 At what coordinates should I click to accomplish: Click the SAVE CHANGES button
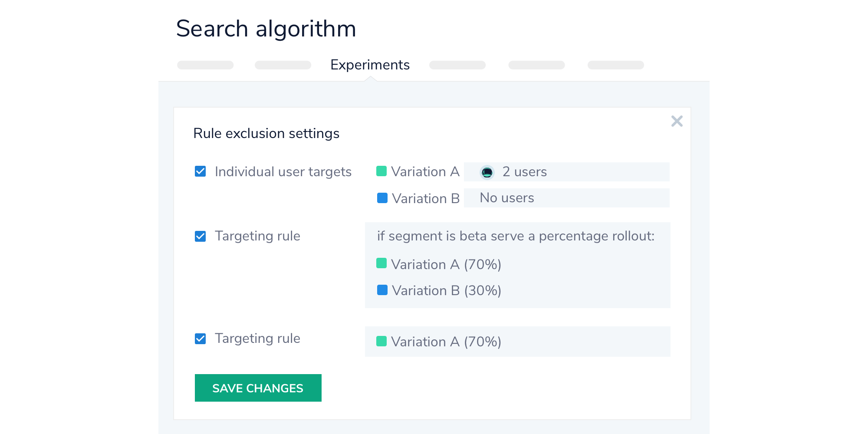(x=258, y=388)
